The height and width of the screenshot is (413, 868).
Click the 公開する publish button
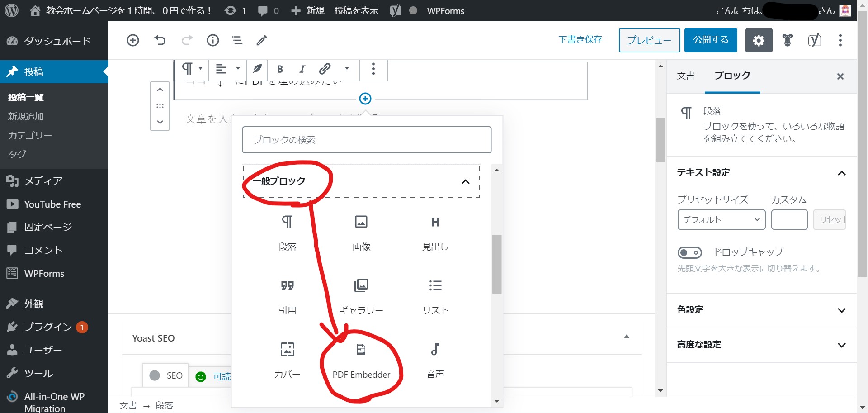711,40
